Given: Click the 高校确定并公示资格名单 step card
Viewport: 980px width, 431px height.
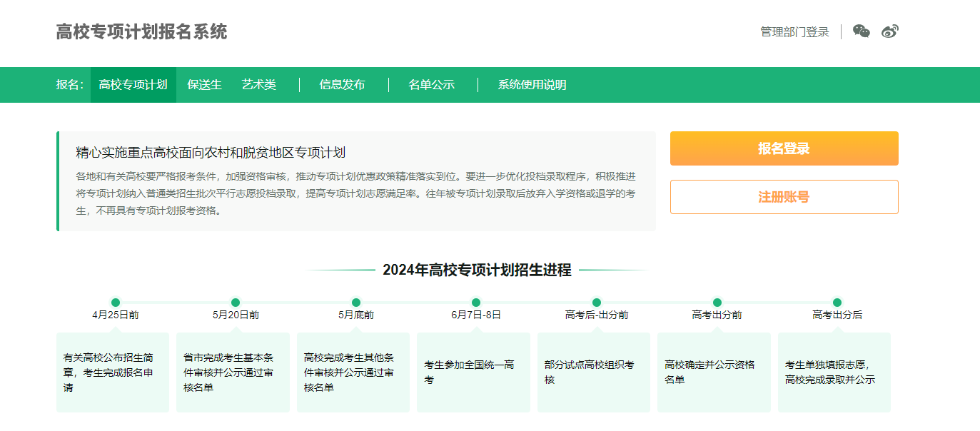Looking at the screenshot, I should [x=713, y=372].
